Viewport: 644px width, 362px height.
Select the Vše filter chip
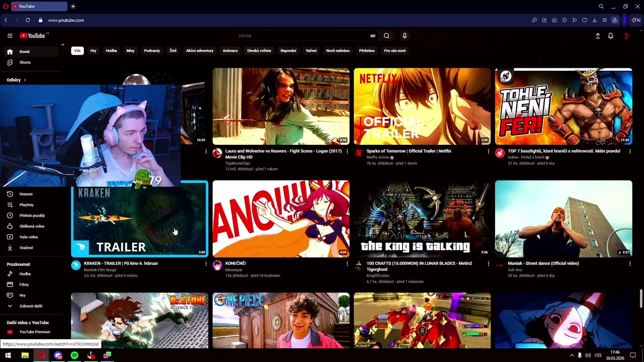77,51
